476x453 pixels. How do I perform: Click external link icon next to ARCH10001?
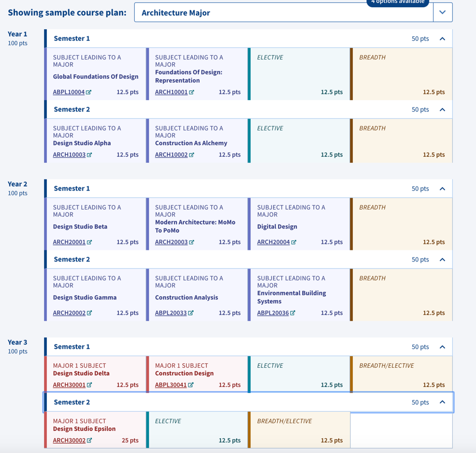192,92
